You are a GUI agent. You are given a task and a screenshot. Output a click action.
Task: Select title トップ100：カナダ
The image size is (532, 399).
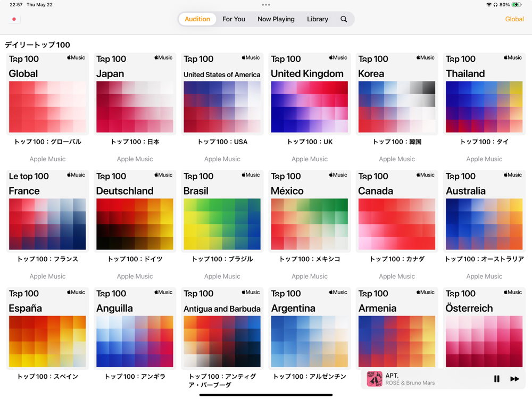click(397, 259)
